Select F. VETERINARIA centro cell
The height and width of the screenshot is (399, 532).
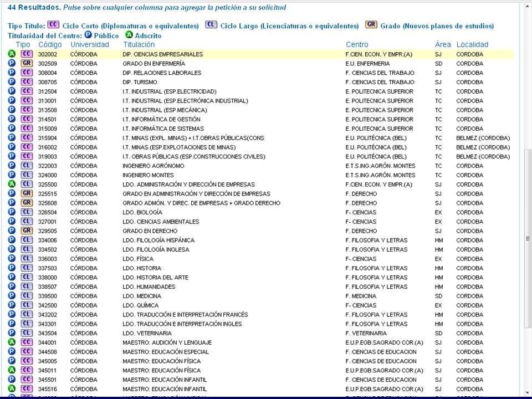click(x=366, y=333)
